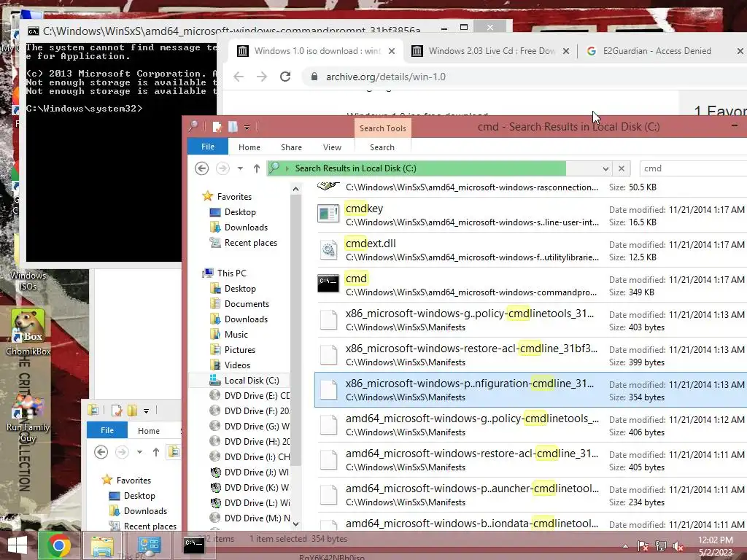
Task: Switch to Windows 2.03 Live Cd tab
Action: (x=491, y=51)
